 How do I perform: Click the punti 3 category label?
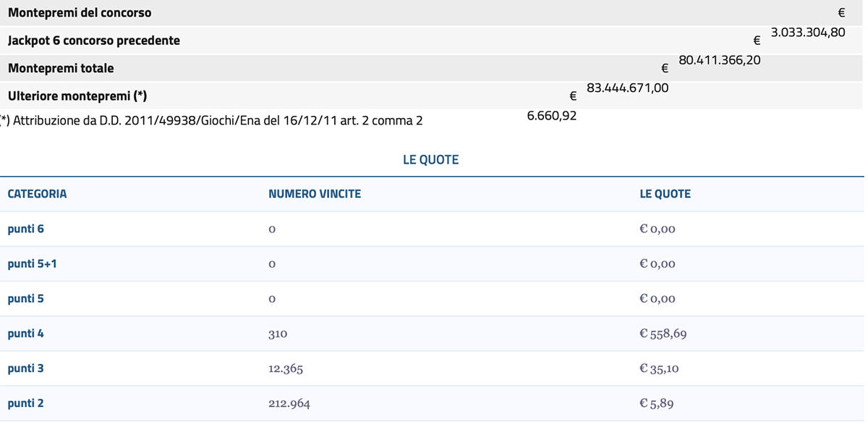pyautogui.click(x=26, y=368)
